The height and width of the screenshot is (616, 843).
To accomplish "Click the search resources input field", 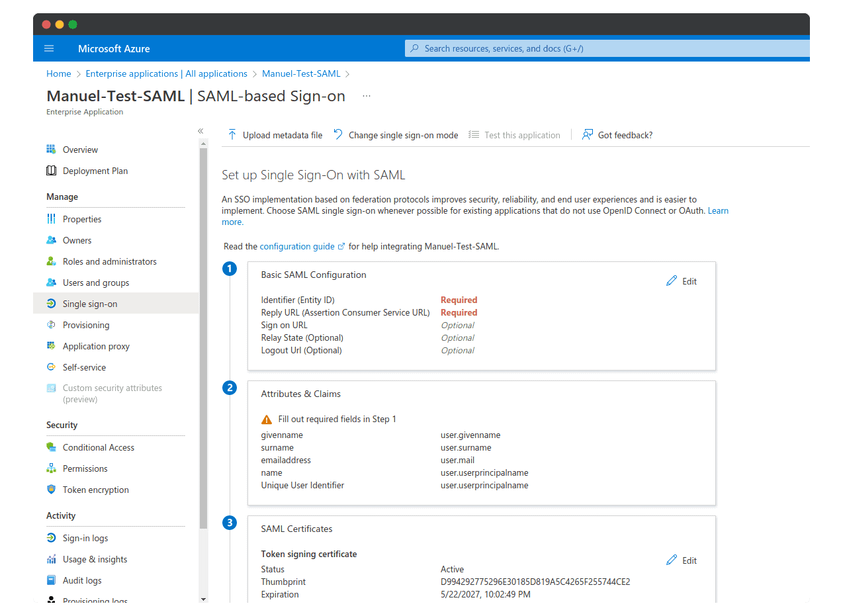I will click(x=607, y=48).
